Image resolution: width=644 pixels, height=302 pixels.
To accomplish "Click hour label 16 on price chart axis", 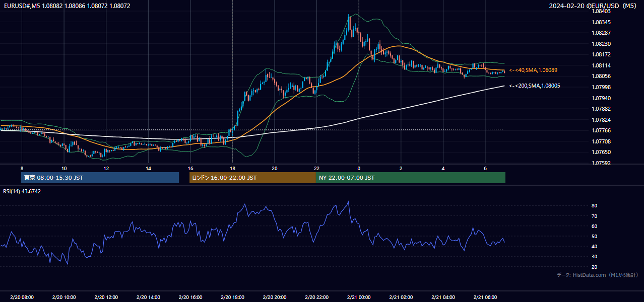I will (190, 168).
